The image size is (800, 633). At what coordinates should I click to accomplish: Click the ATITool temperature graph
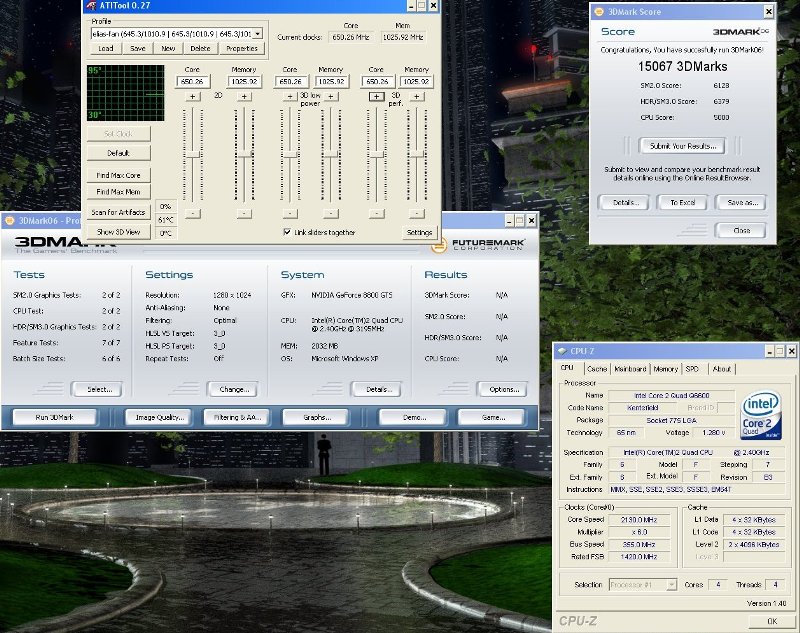125,93
